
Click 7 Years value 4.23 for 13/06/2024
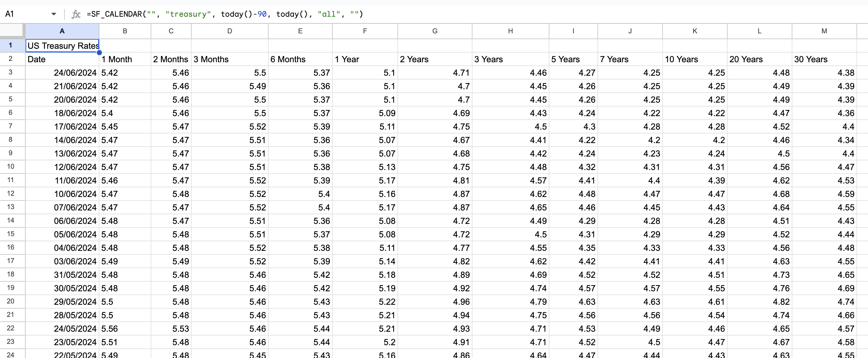(x=630, y=153)
